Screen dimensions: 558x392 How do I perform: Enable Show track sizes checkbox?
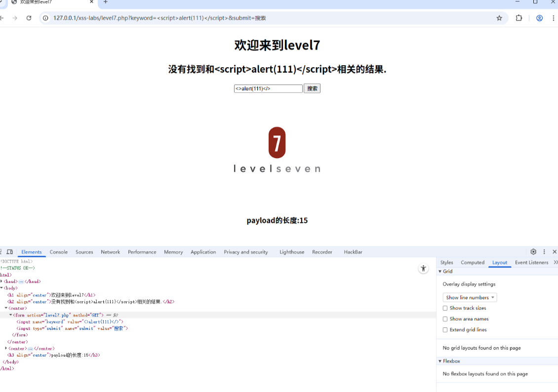[445, 308]
